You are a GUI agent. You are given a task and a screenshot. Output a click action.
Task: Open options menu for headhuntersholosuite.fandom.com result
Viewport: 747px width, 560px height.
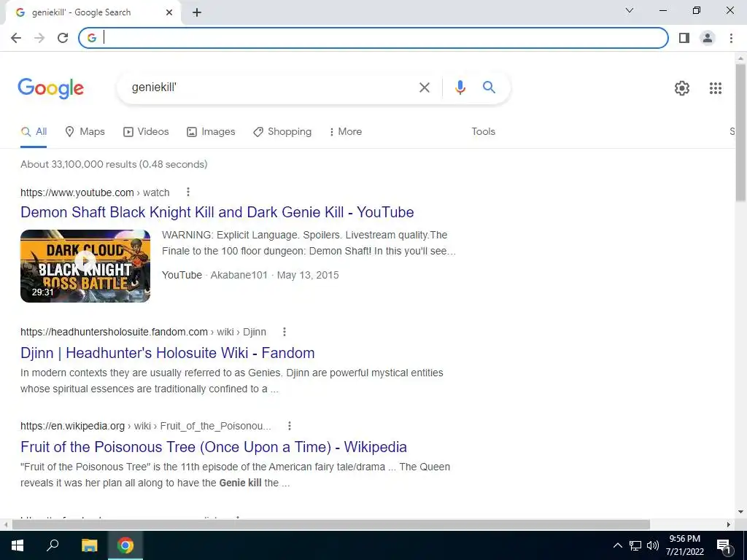285,332
